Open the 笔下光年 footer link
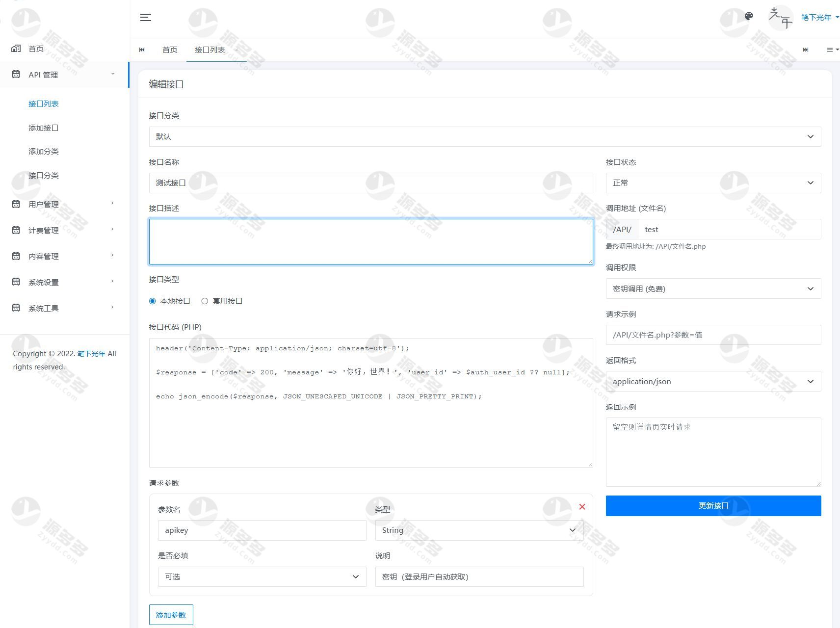840x628 pixels. pos(91,354)
